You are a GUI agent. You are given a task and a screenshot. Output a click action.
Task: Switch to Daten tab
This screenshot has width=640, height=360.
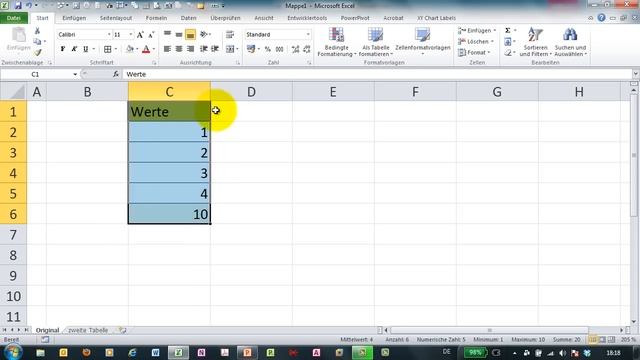pyautogui.click(x=188, y=18)
